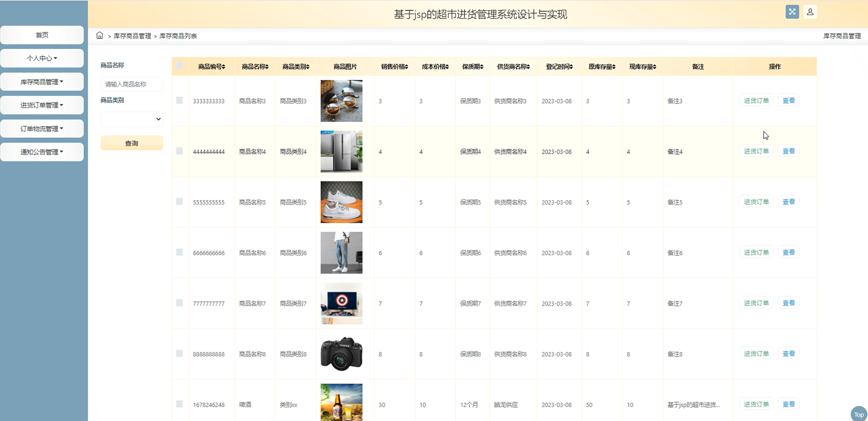Sort by 商品名称 column arrows
The width and height of the screenshot is (868, 421).
coord(267,67)
